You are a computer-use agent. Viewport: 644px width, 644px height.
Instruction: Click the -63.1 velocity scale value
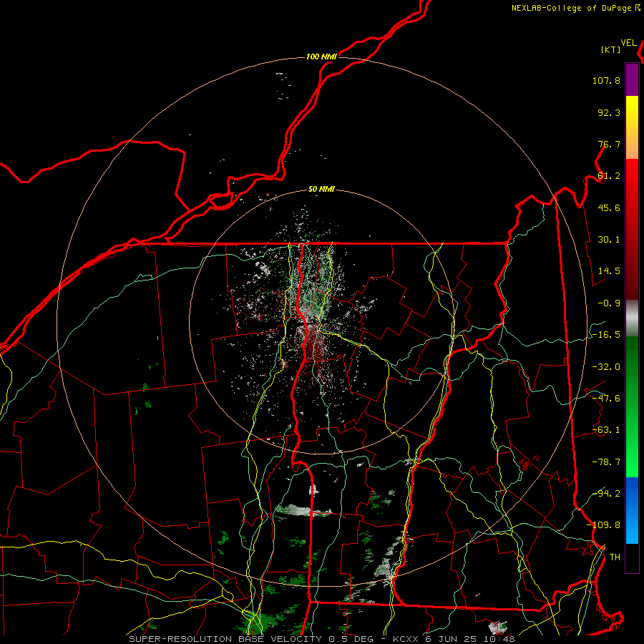click(x=606, y=430)
